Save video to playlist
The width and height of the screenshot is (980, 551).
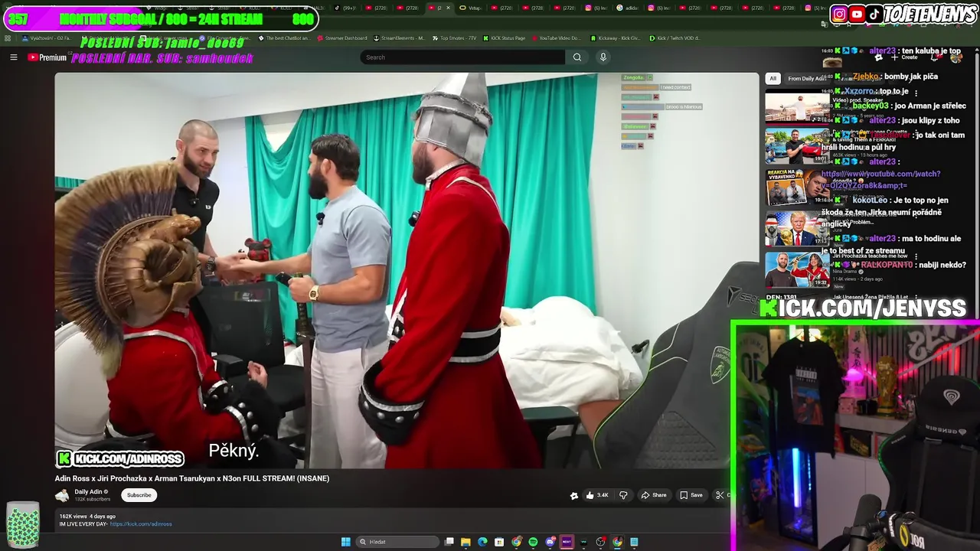click(x=691, y=495)
